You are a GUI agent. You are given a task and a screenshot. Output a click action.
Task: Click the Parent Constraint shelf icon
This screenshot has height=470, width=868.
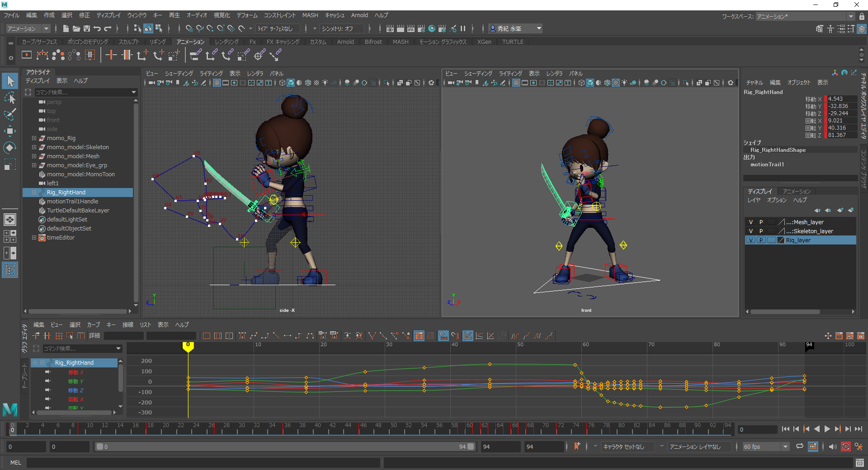coord(195,56)
